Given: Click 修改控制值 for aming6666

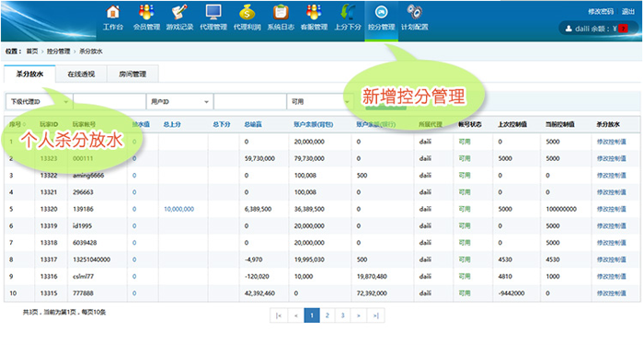Looking at the screenshot, I should tap(611, 176).
